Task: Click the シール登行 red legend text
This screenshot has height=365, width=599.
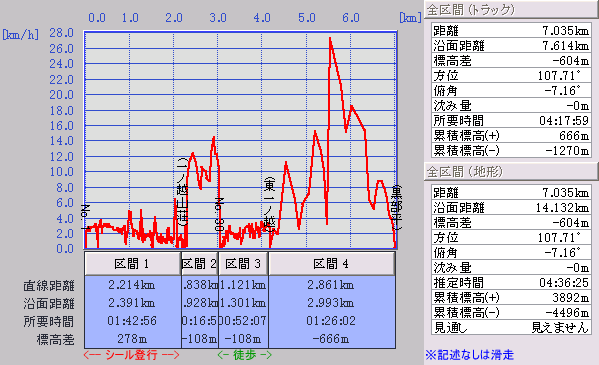Action: coord(132,355)
